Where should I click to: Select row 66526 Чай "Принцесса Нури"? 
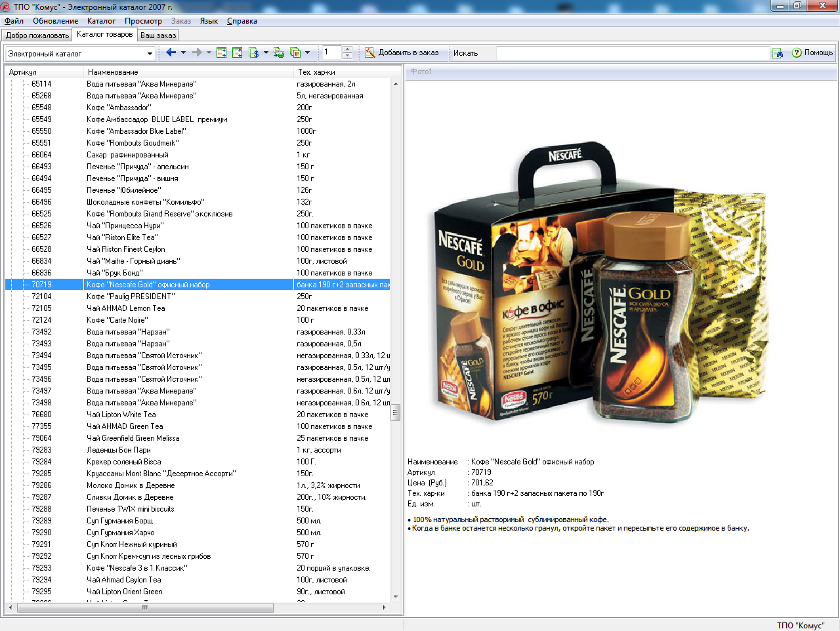tap(198, 226)
